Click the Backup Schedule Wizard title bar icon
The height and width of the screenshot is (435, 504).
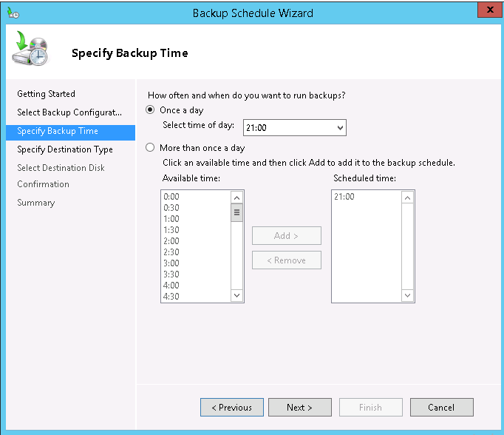click(12, 13)
